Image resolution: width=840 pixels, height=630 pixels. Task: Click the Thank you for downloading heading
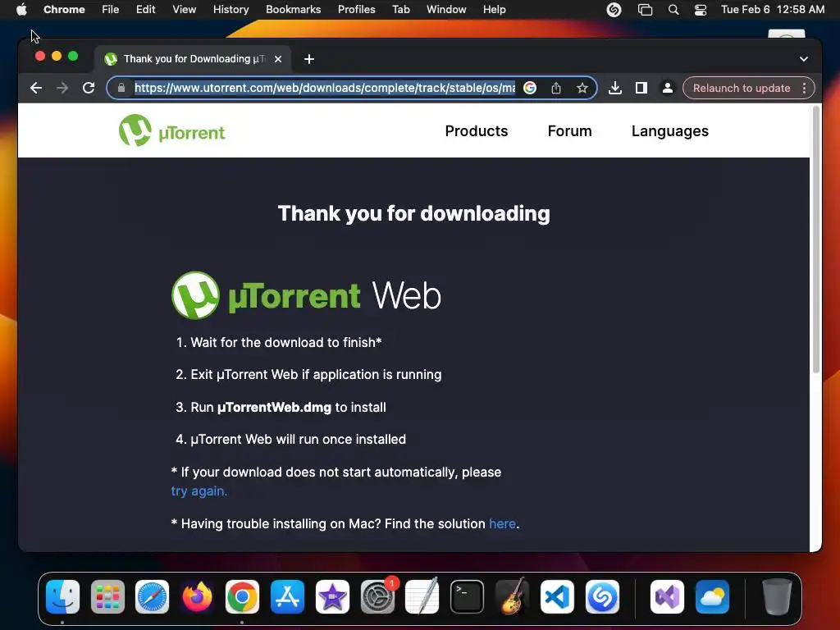(413, 214)
